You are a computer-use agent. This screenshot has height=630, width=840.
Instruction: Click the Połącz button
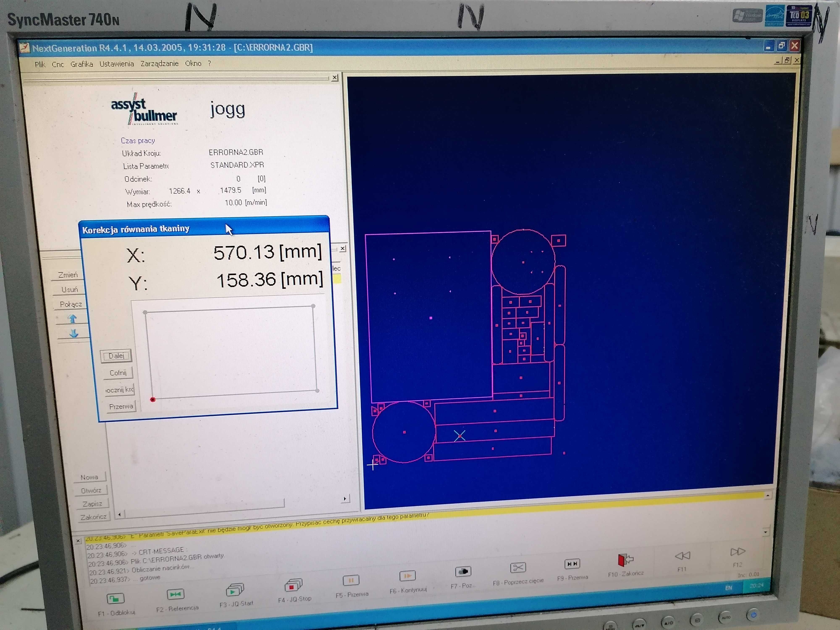[x=71, y=304]
